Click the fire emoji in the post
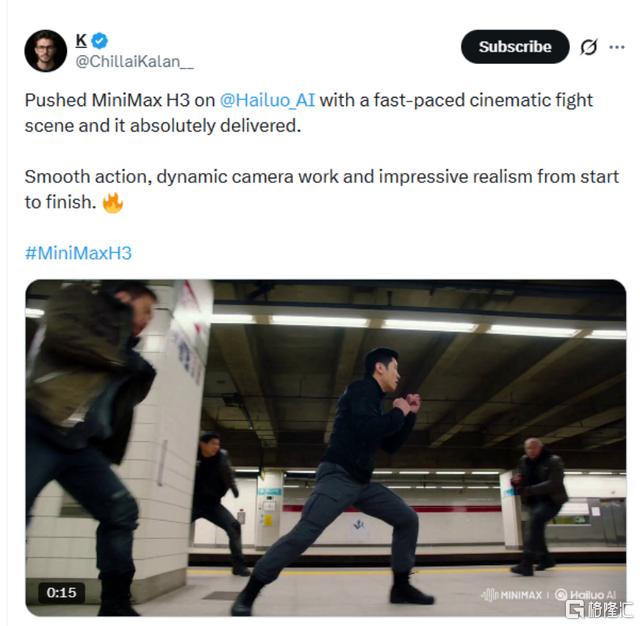 112,203
